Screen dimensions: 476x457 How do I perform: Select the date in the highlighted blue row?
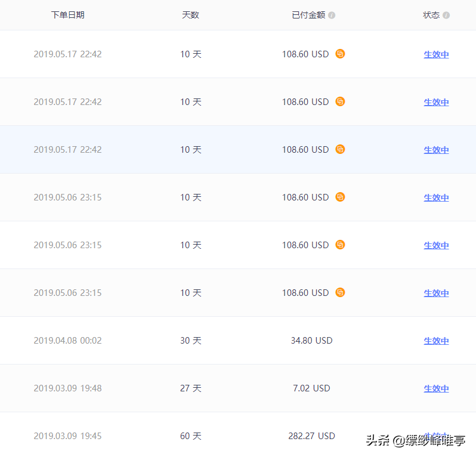67,150
